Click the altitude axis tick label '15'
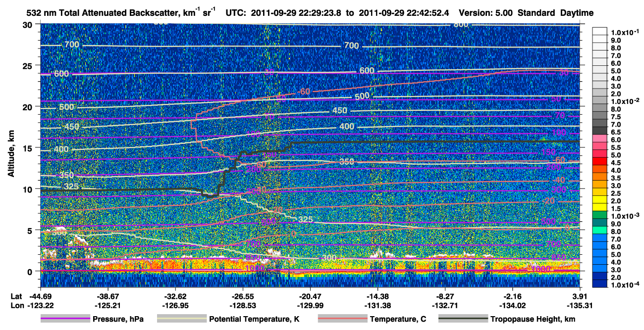 tap(29, 147)
